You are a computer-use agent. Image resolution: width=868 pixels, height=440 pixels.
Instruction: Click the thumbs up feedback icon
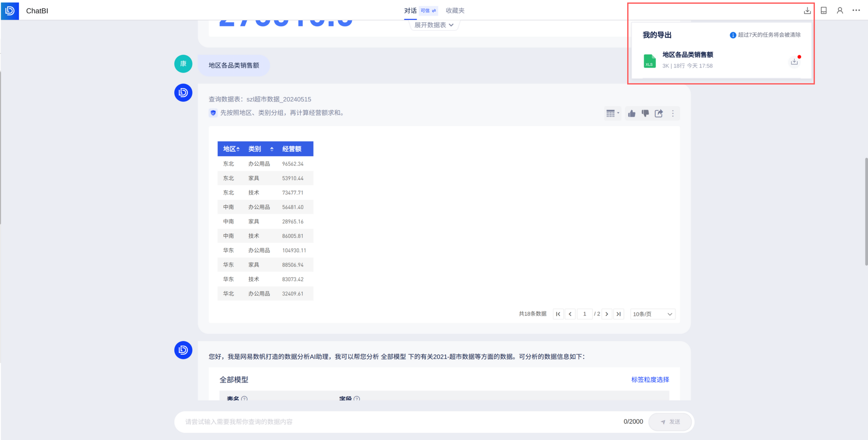tap(632, 114)
